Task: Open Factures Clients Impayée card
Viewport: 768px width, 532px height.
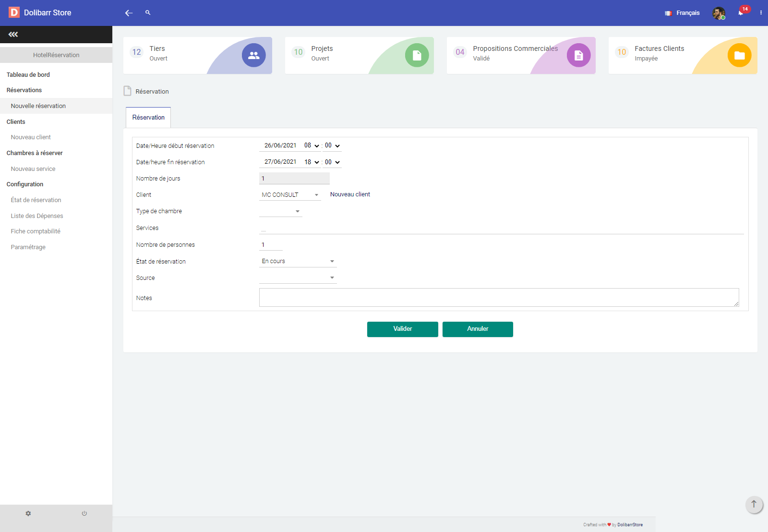Action: (x=683, y=56)
